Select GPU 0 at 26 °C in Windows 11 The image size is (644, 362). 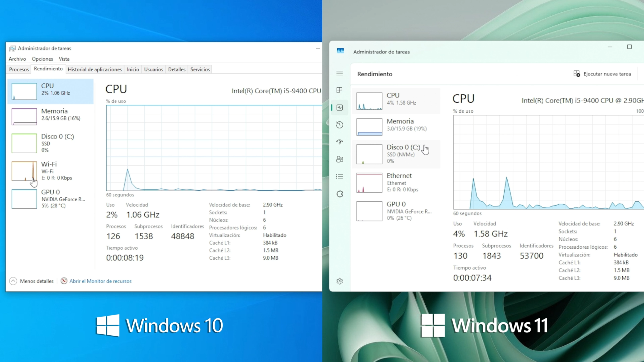tap(396, 211)
